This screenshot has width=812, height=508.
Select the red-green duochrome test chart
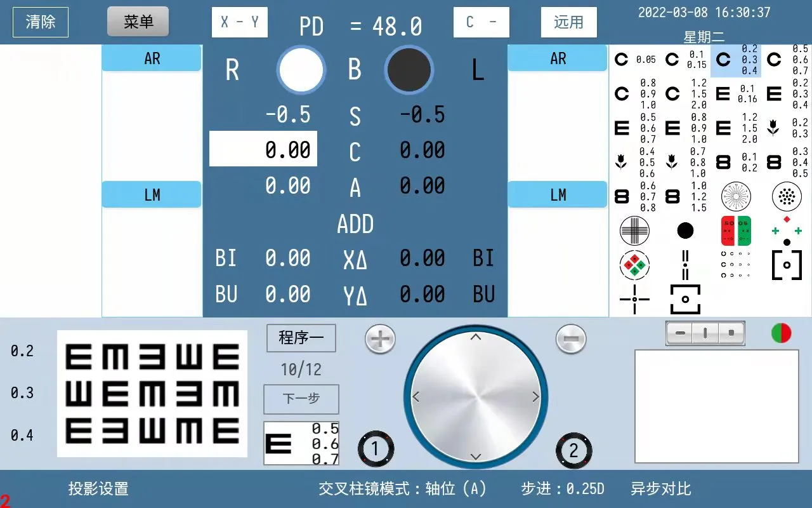pos(736,231)
